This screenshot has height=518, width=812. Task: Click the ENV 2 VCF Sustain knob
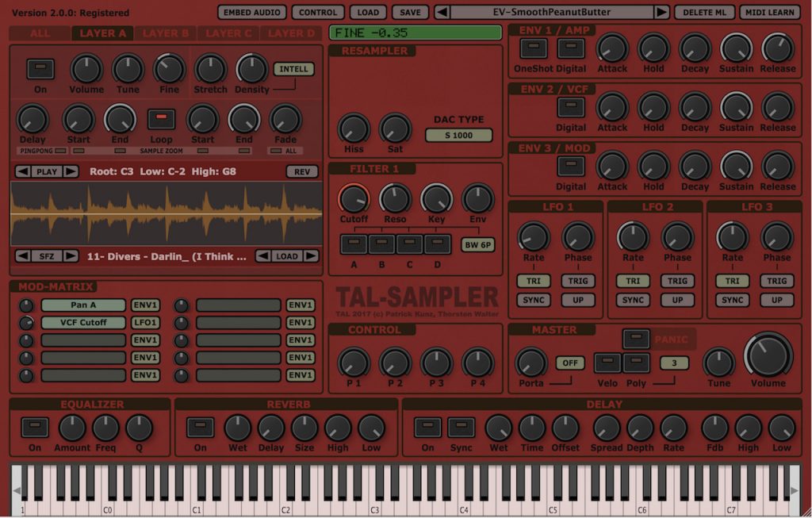[736, 108]
